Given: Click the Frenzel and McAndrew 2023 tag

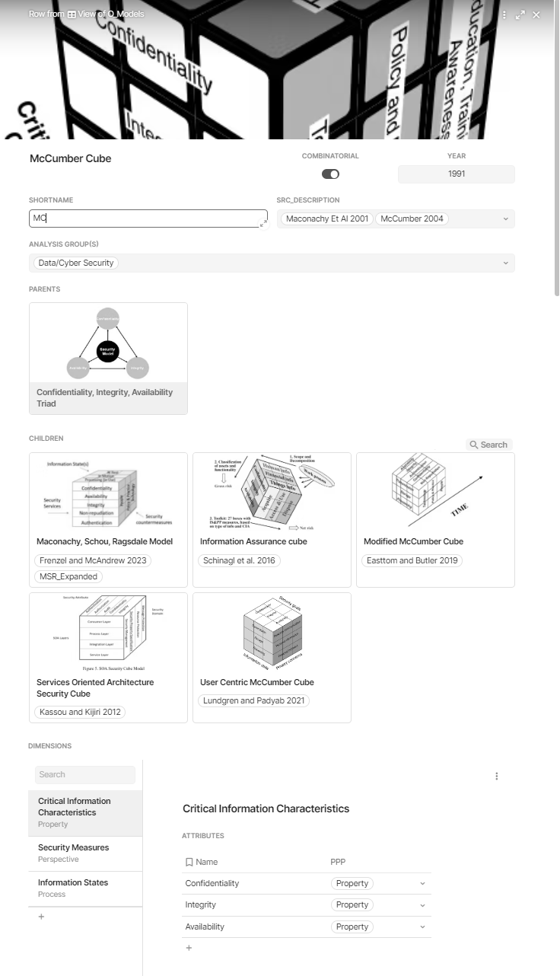Looking at the screenshot, I should coord(92,560).
